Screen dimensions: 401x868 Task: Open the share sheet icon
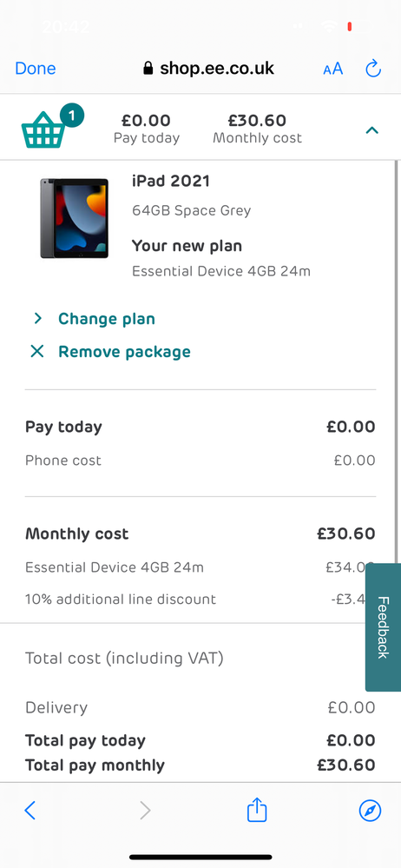click(257, 809)
